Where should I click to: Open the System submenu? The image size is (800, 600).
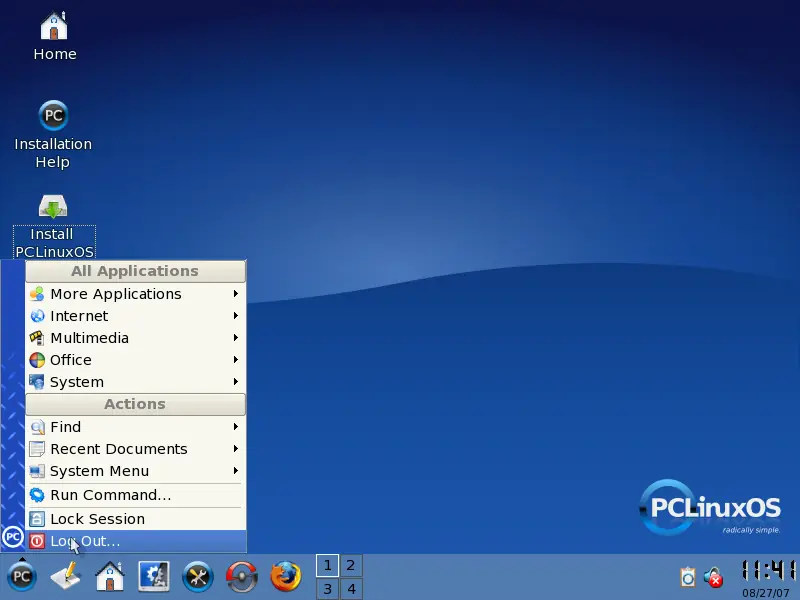[x=136, y=382]
